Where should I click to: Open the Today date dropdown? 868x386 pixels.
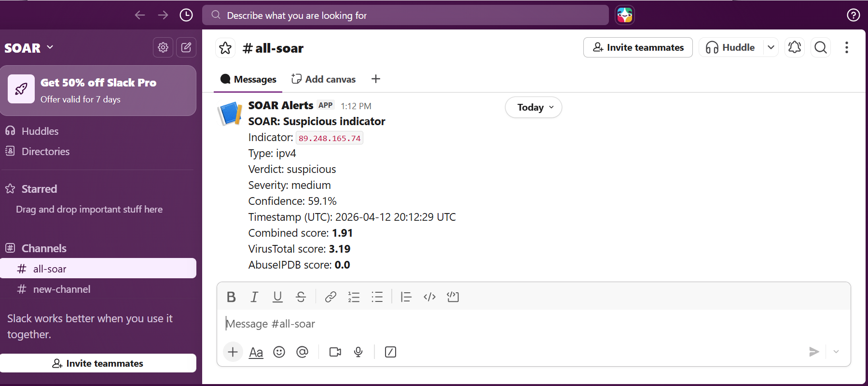(534, 107)
